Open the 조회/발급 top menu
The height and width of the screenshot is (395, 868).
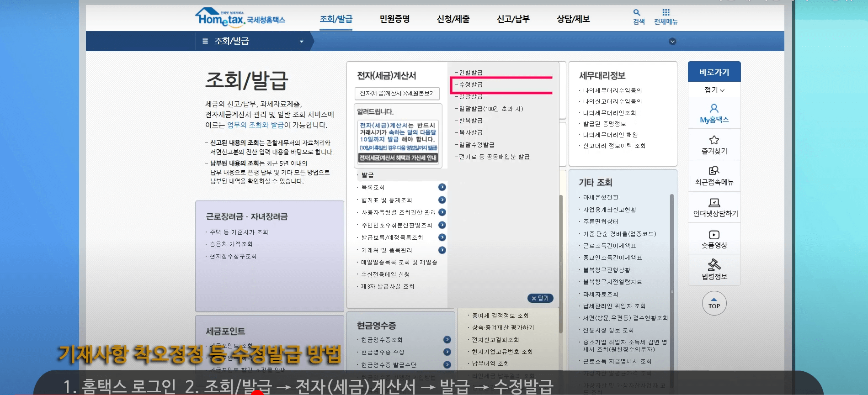click(x=336, y=19)
